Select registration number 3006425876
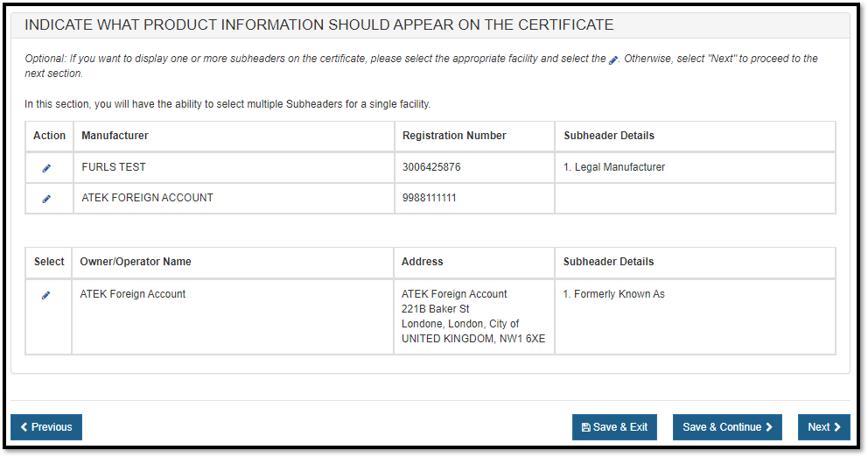 click(x=431, y=167)
